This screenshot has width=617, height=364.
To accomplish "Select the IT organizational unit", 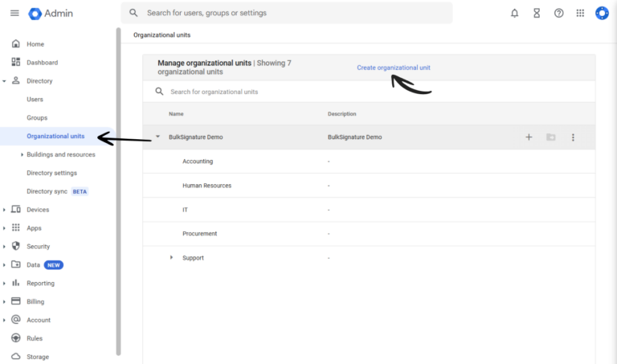I will tap(185, 210).
